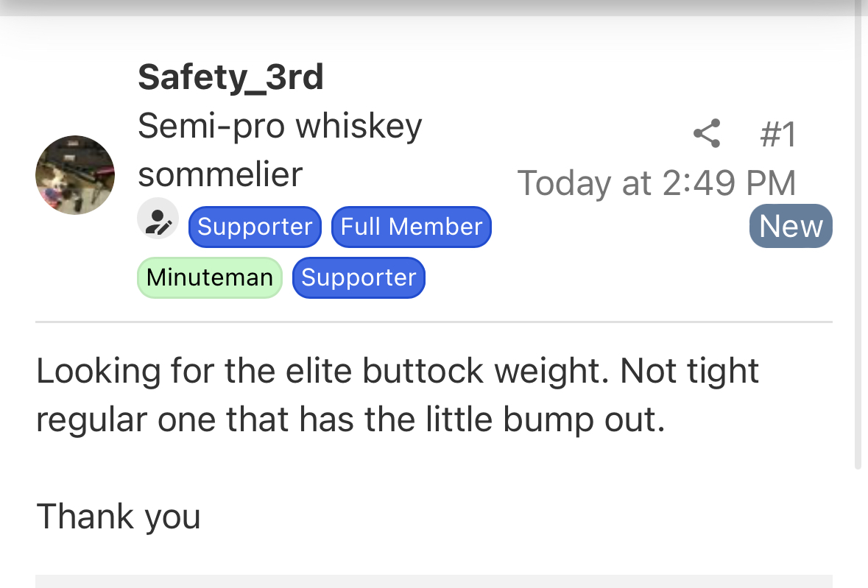Click the share icon beside post #1
Screen dimensions: 868x588
point(707,133)
